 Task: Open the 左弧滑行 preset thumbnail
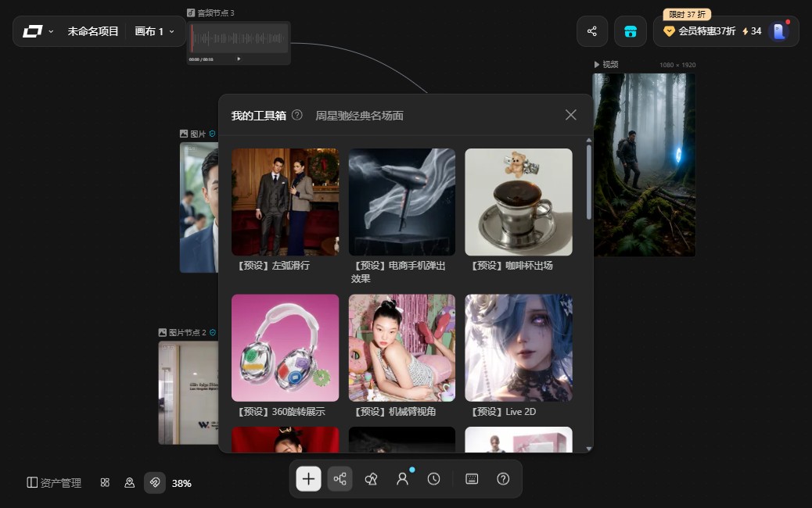[x=286, y=202]
